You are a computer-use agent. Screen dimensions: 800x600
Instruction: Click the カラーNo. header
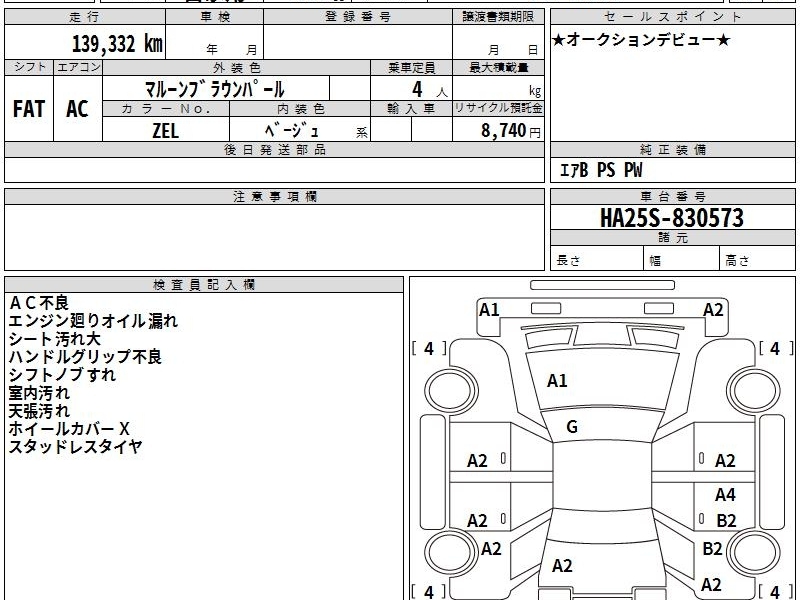[166, 109]
